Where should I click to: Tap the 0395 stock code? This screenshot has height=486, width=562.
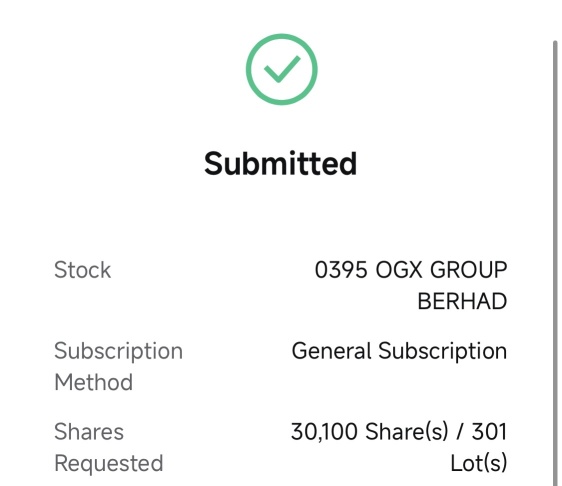pyautogui.click(x=341, y=270)
